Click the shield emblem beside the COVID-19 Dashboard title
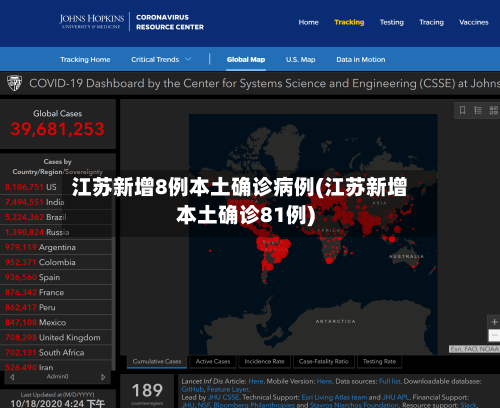This screenshot has width=500, height=408. click(x=14, y=83)
